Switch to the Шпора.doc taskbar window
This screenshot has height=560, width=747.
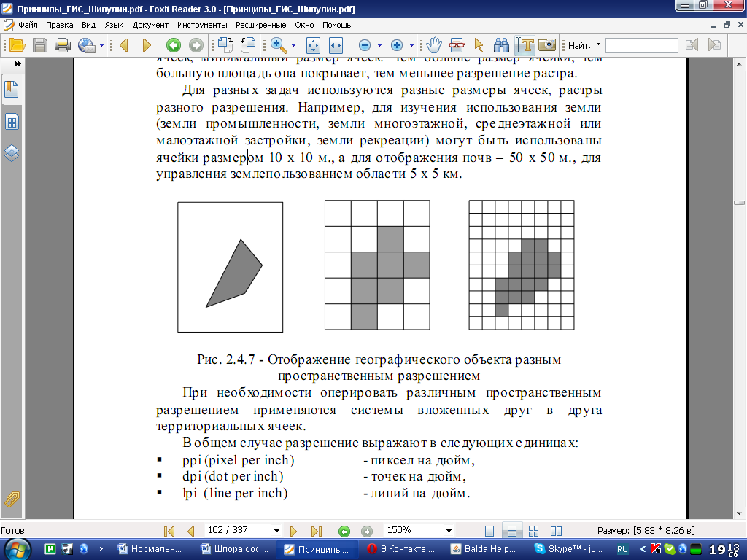click(x=234, y=549)
